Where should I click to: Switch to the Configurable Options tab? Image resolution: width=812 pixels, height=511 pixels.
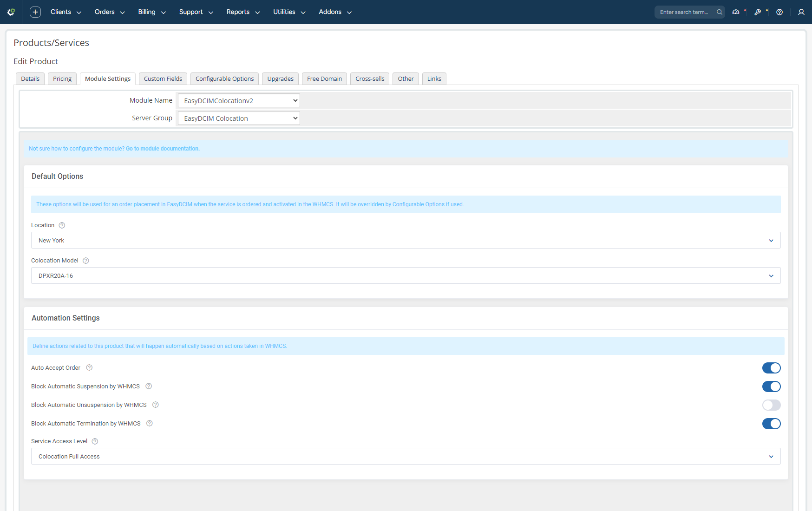pos(225,79)
